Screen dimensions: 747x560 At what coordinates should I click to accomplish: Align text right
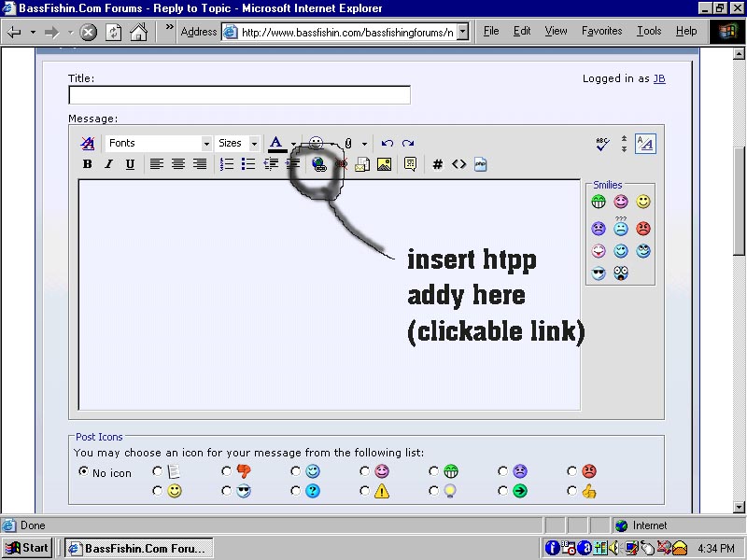(200, 164)
